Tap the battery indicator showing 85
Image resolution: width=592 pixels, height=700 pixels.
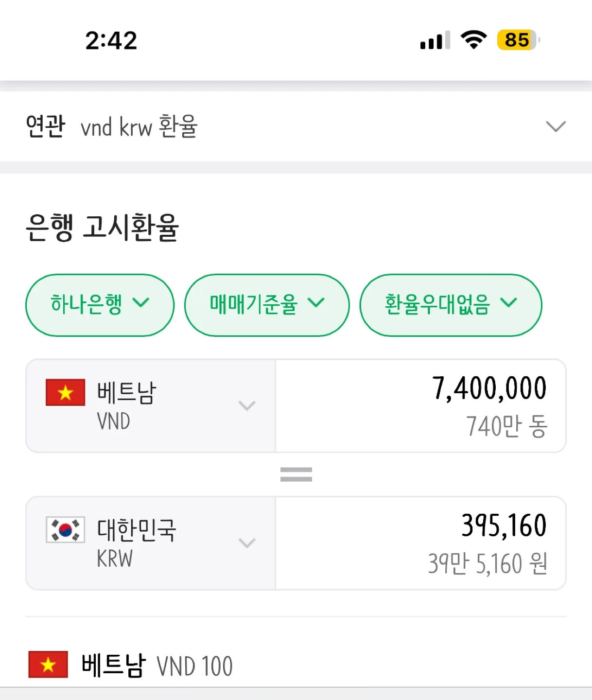518,40
